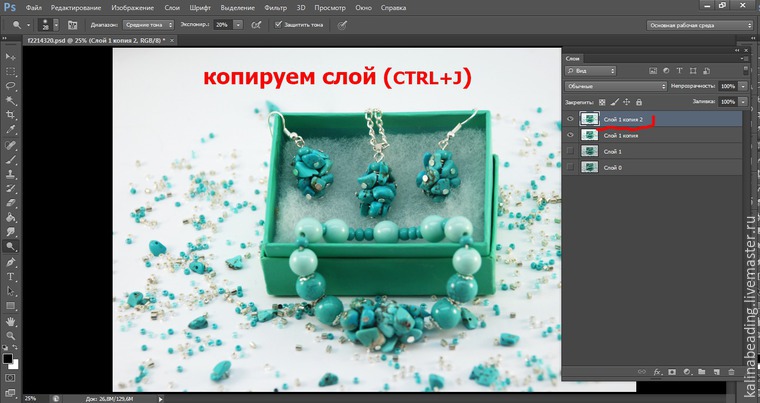Select the Healing Brush tool
Image resolution: width=760 pixels, height=403 pixels.
point(10,145)
